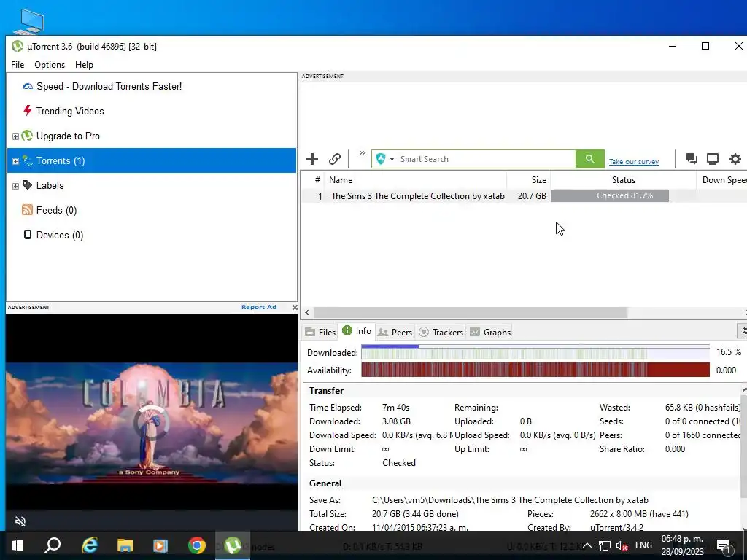Open the notification center icon

coord(724,546)
